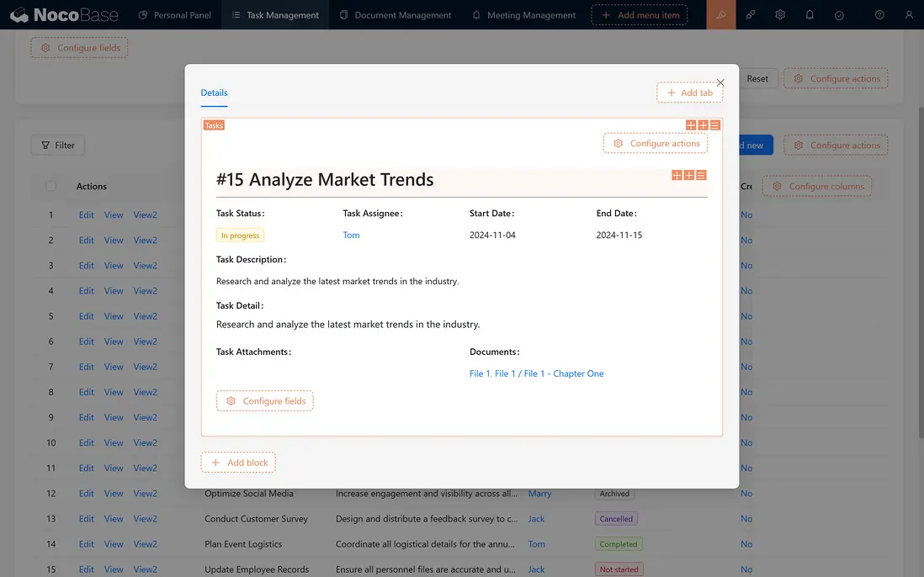Click the Add block button
This screenshot has height=577, width=924.
click(238, 463)
